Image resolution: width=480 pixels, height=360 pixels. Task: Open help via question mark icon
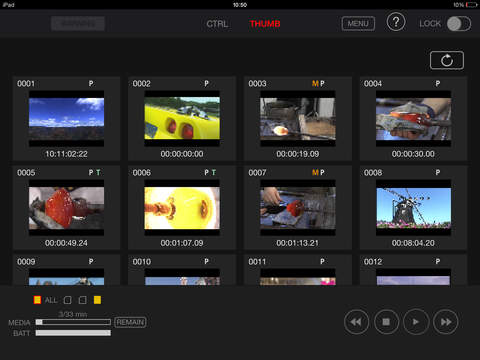[396, 22]
